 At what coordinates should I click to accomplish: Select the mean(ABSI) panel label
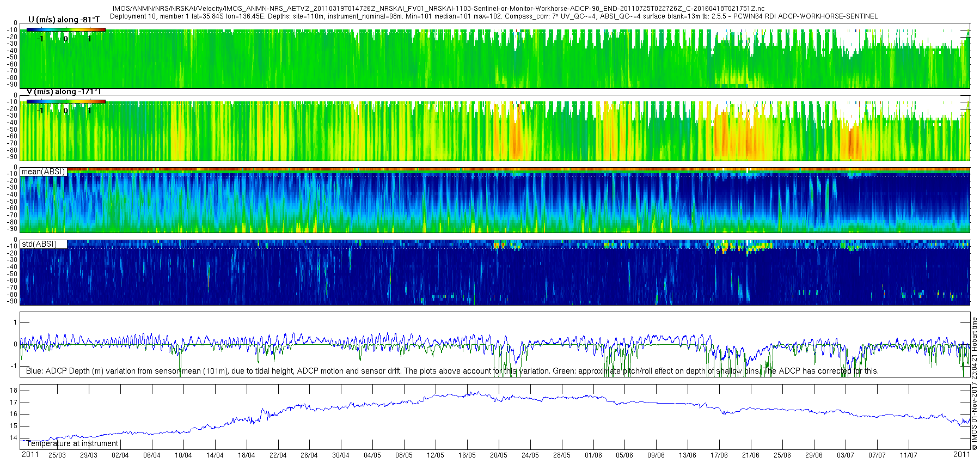click(x=43, y=172)
